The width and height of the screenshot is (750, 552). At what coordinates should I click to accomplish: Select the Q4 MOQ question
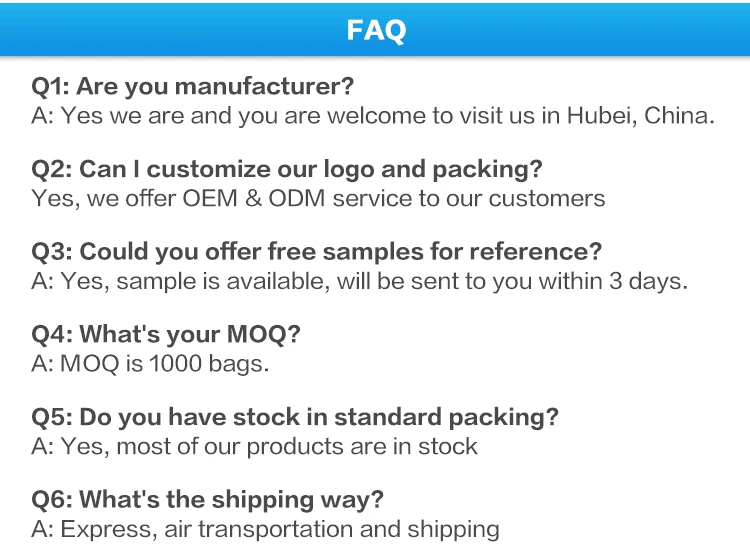click(x=165, y=335)
